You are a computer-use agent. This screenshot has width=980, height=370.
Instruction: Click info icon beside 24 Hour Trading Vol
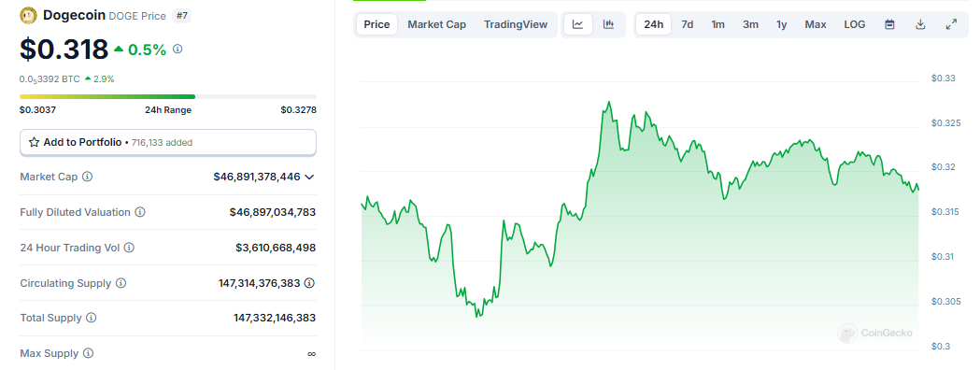129,248
